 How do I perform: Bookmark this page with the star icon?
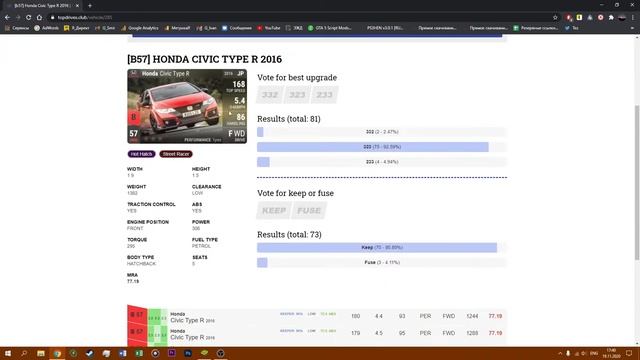(555, 18)
